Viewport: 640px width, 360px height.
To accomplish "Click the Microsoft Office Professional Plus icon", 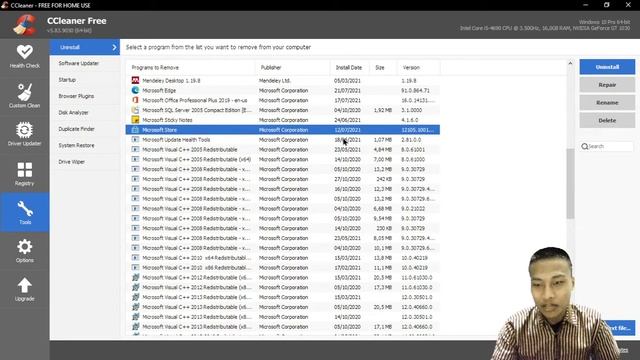I will [135, 100].
